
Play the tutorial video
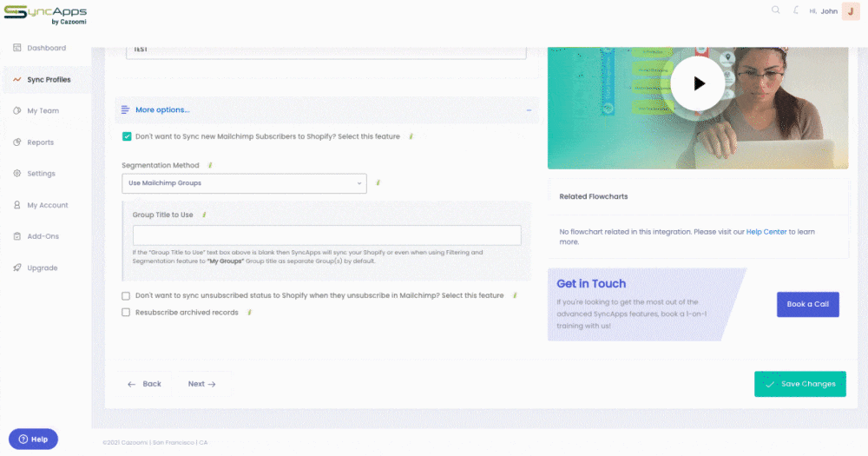point(698,83)
